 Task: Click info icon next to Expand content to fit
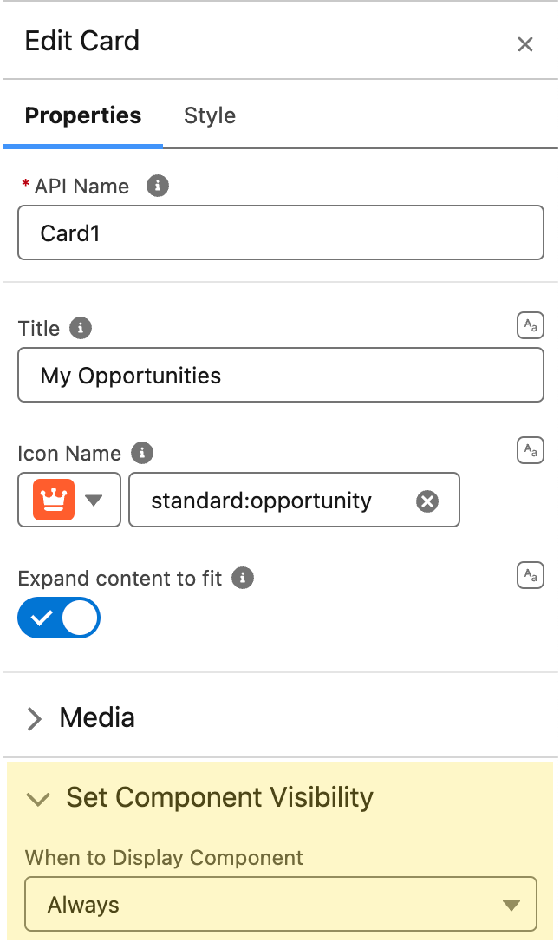tap(243, 578)
